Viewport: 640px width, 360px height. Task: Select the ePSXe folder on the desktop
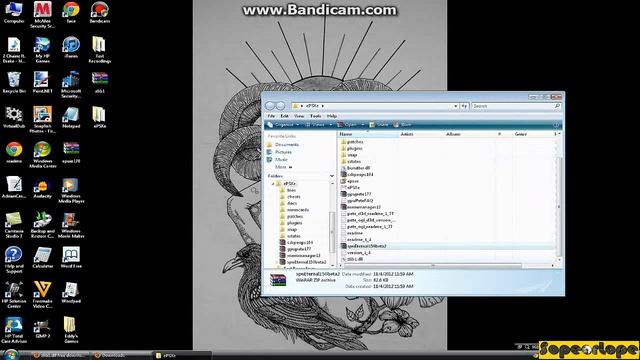click(100, 118)
